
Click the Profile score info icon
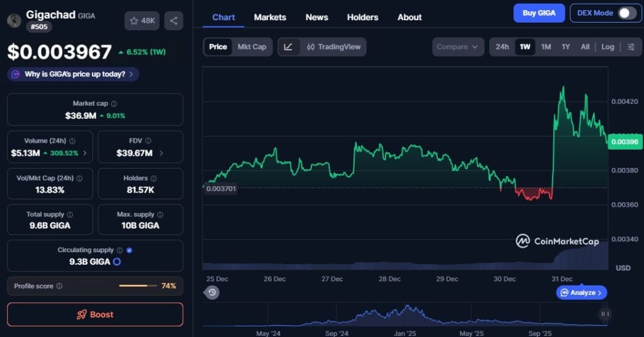[59, 286]
